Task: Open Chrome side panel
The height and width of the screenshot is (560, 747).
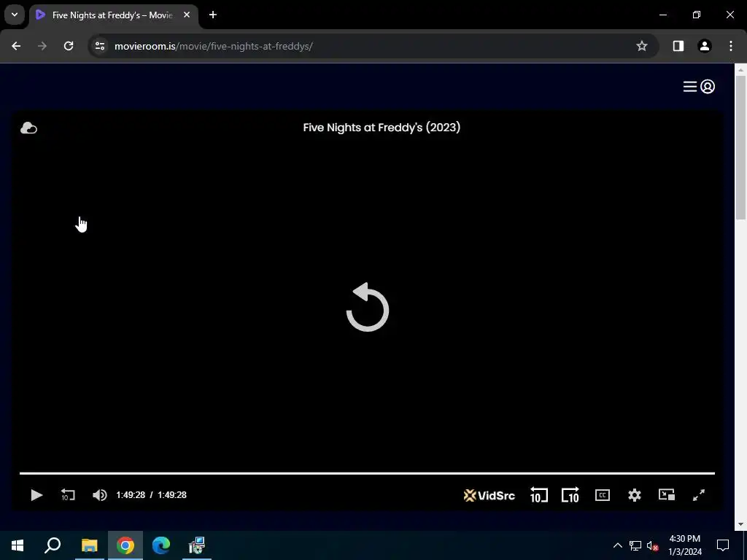Action: [678, 46]
